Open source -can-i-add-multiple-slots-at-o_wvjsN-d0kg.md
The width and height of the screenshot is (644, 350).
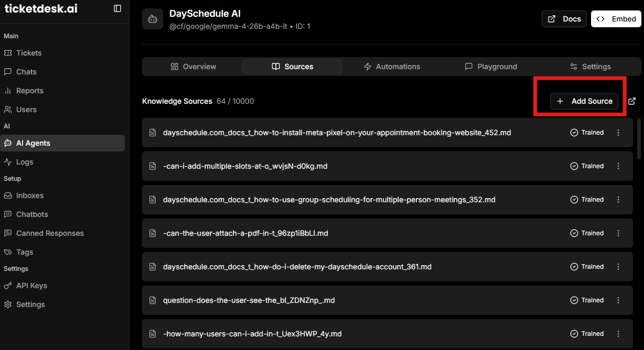tap(245, 166)
